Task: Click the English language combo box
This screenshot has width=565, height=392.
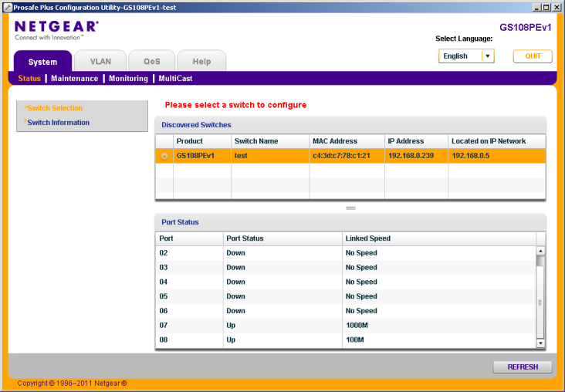Action: (466, 56)
